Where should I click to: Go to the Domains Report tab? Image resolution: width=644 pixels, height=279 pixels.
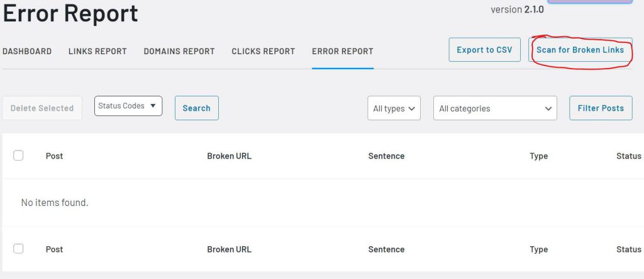[x=179, y=51]
